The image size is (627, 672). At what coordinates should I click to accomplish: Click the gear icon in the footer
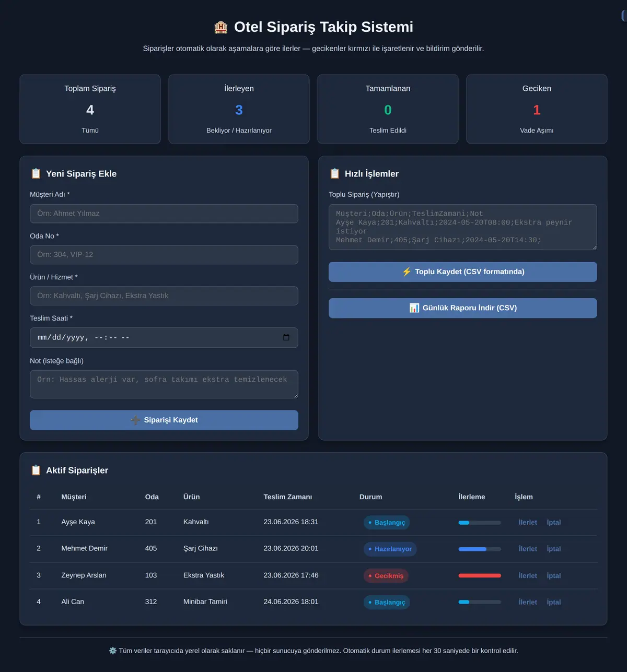coord(113,651)
